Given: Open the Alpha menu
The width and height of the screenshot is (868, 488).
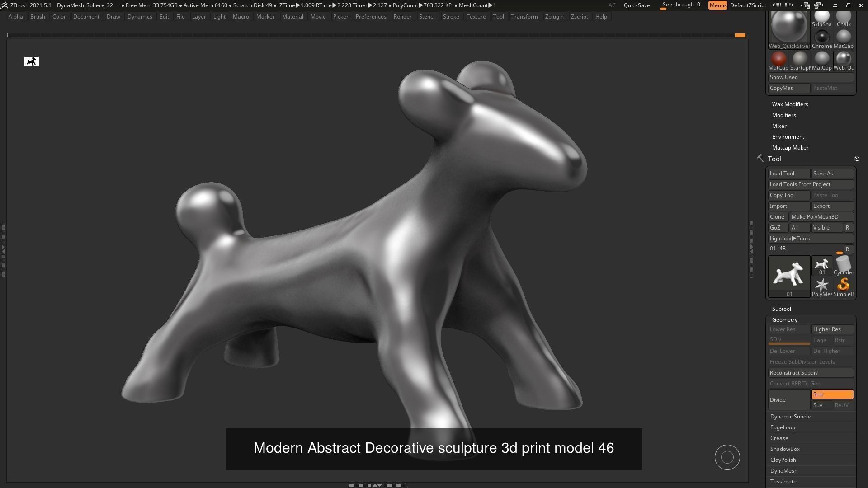Looking at the screenshot, I should 15,17.
